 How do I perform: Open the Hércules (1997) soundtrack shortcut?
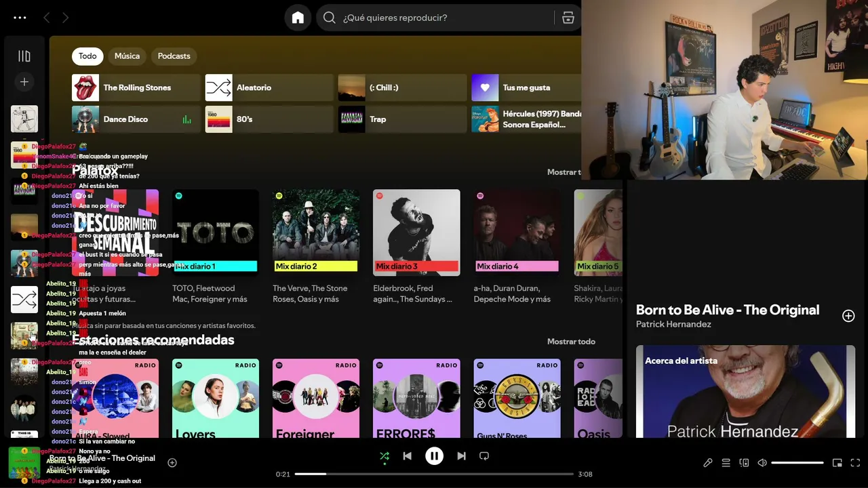[x=526, y=119]
